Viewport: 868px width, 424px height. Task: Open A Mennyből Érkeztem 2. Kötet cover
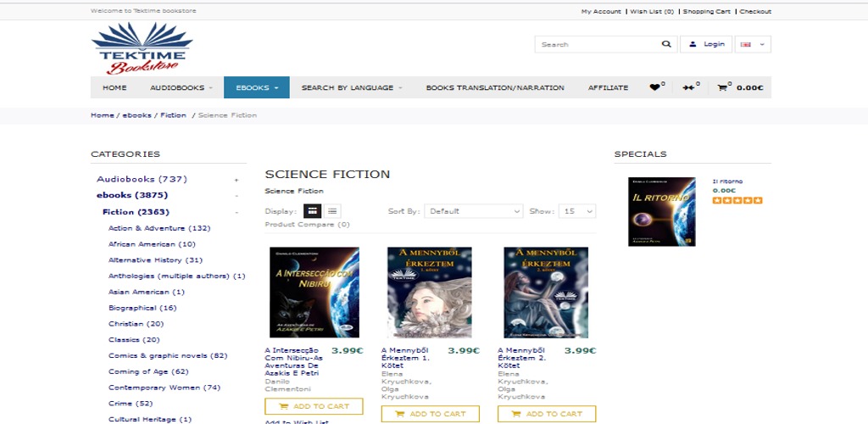coord(546,293)
